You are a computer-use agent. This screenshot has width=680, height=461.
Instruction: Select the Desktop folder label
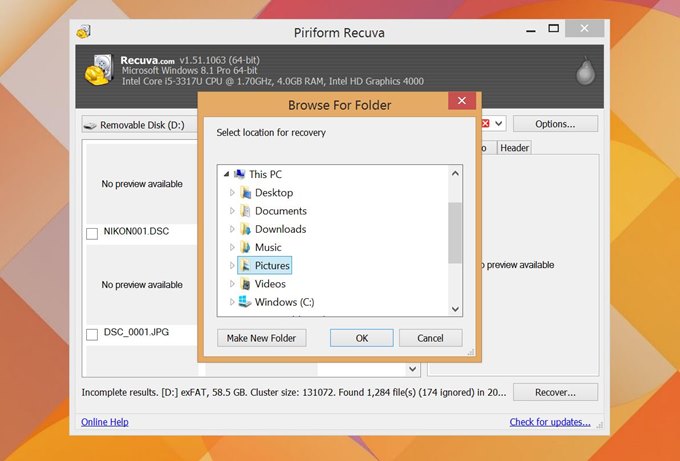coord(274,193)
